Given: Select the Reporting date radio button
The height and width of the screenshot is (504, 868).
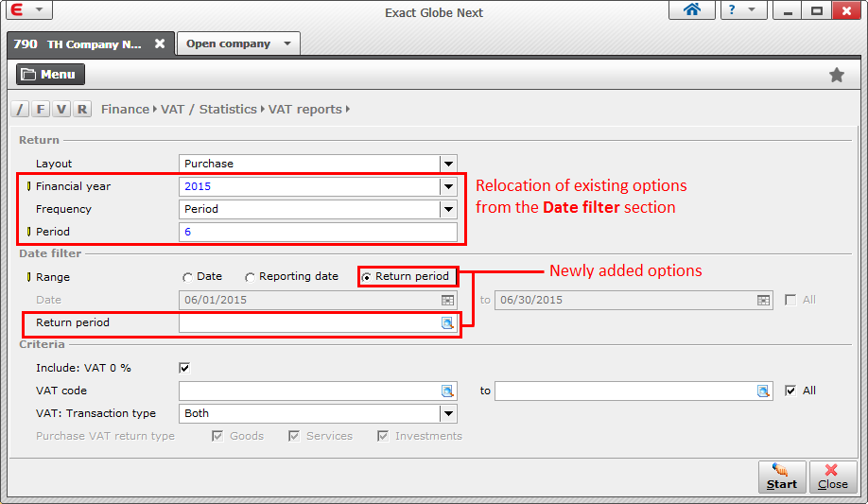Looking at the screenshot, I should (x=250, y=277).
